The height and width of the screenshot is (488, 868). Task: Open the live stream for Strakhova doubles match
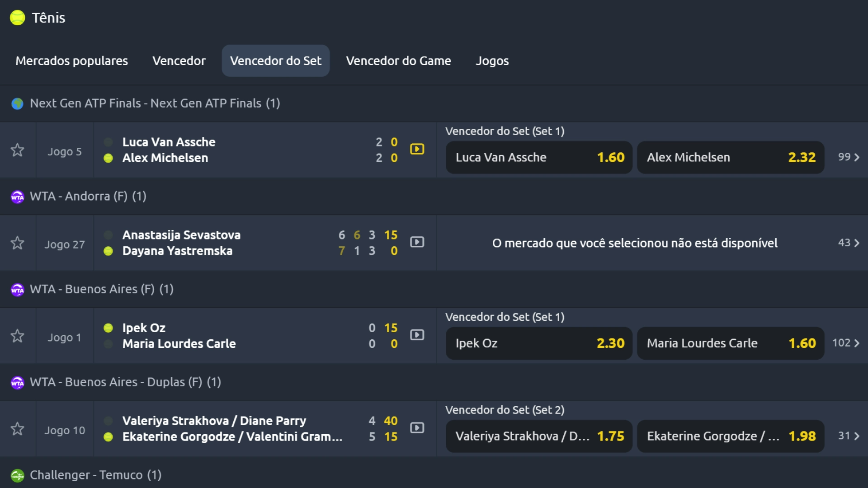[417, 428]
